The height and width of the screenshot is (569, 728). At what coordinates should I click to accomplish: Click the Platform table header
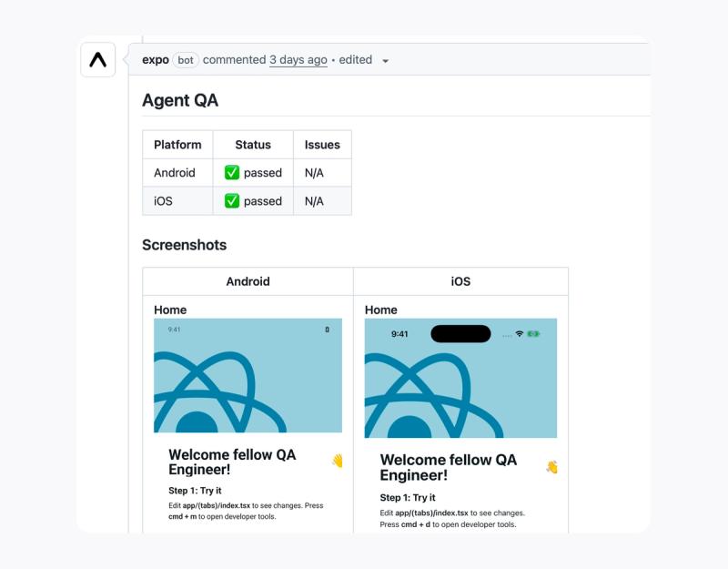177,145
